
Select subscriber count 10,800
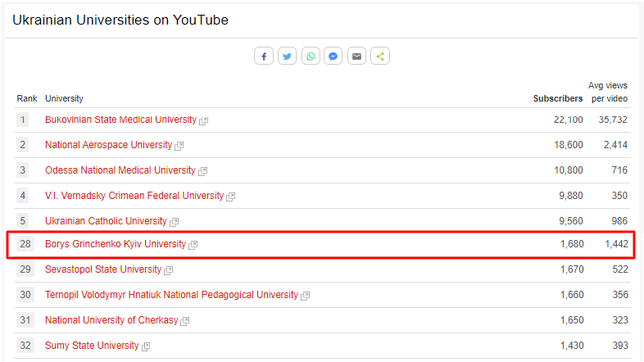pyautogui.click(x=568, y=170)
